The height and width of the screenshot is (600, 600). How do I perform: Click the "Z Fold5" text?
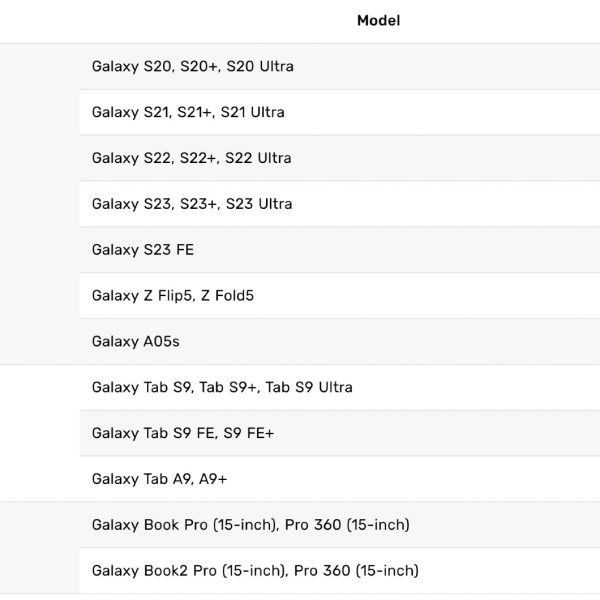point(227,296)
